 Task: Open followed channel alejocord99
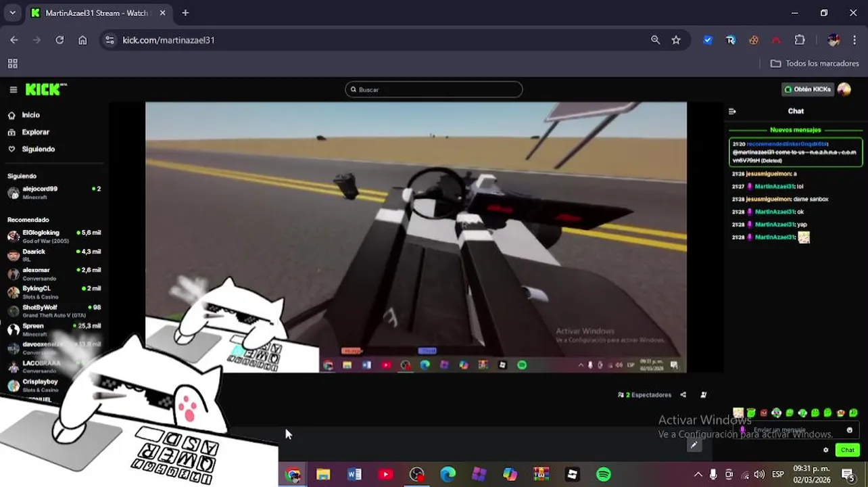click(x=54, y=193)
